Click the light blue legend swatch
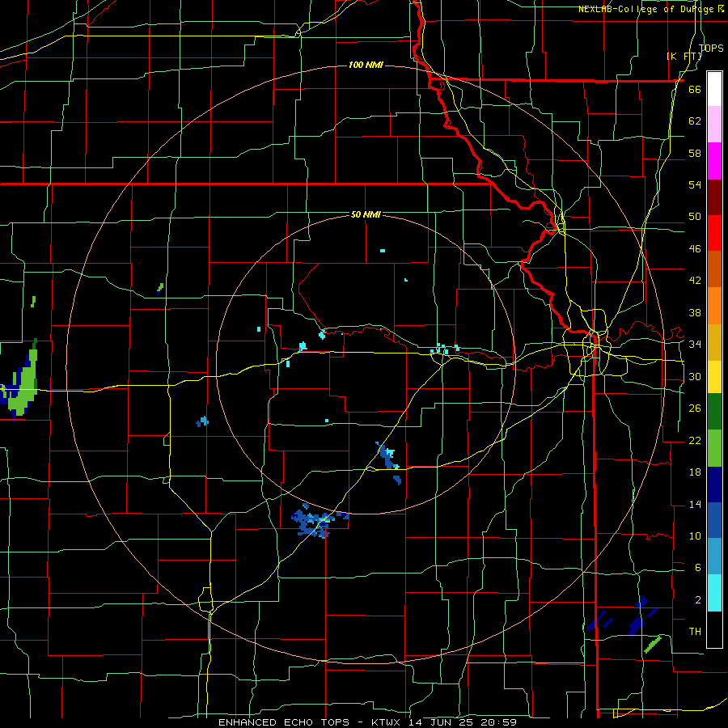Viewport: 728px width, 728px height. (x=714, y=557)
